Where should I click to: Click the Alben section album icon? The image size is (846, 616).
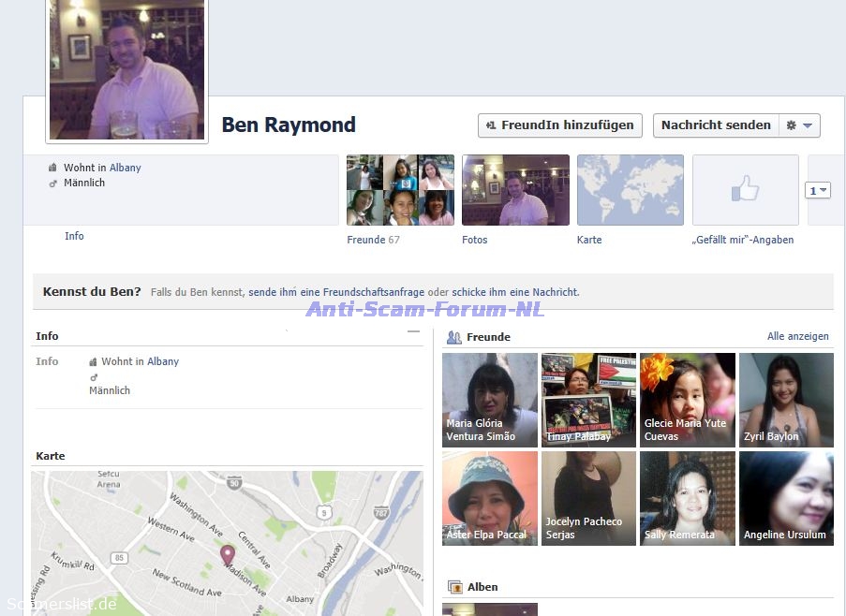coord(455,587)
